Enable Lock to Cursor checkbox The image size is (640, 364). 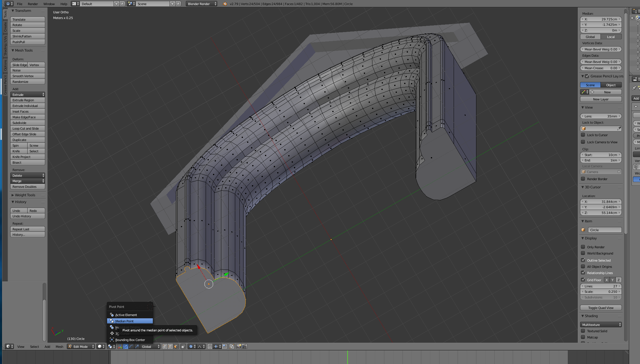pos(583,135)
